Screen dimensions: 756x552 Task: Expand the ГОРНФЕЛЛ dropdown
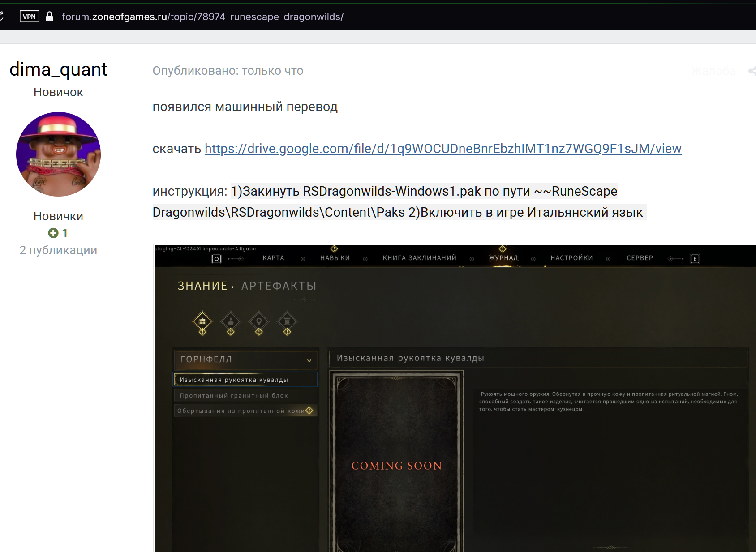[245, 359]
